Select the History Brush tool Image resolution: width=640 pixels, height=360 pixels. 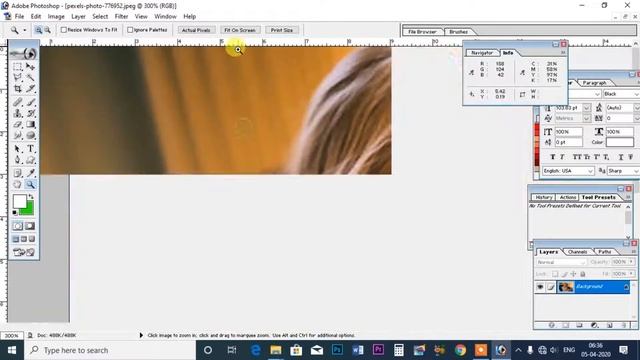pyautogui.click(x=30, y=113)
